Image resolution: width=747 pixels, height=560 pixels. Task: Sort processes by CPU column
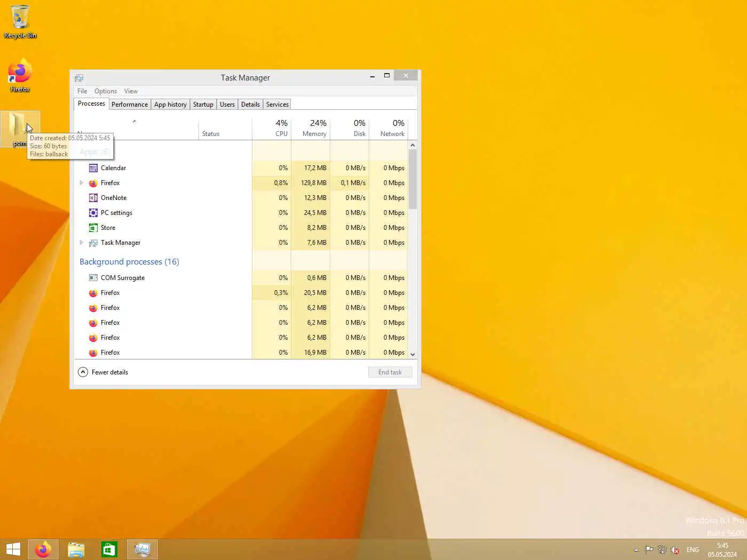[272, 128]
